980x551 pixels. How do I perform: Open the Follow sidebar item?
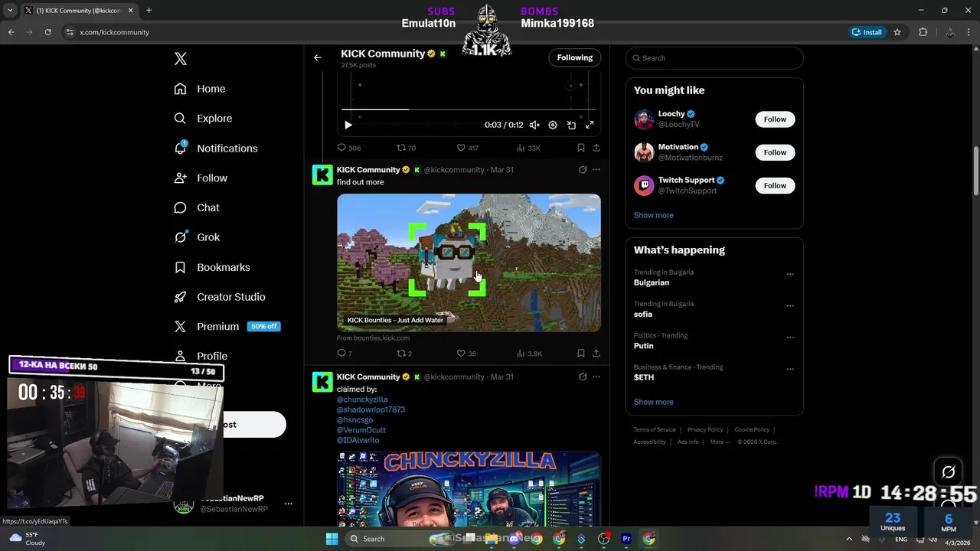(x=201, y=178)
